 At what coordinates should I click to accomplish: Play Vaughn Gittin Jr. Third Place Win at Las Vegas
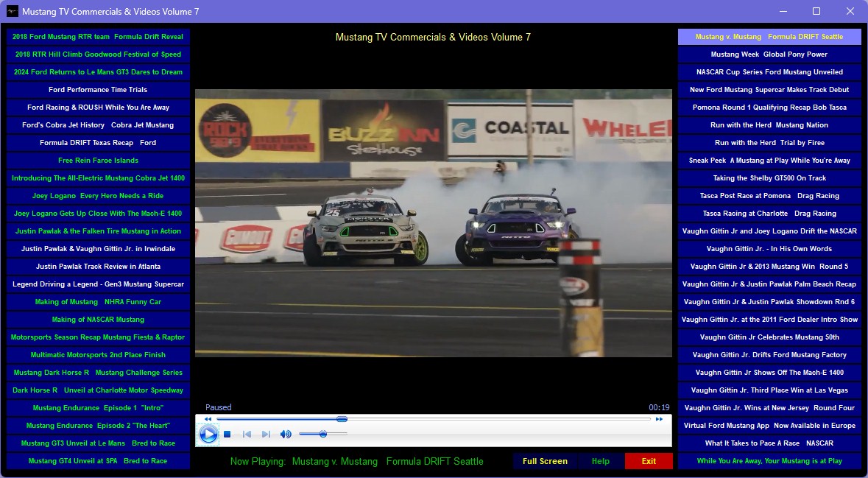(x=769, y=390)
